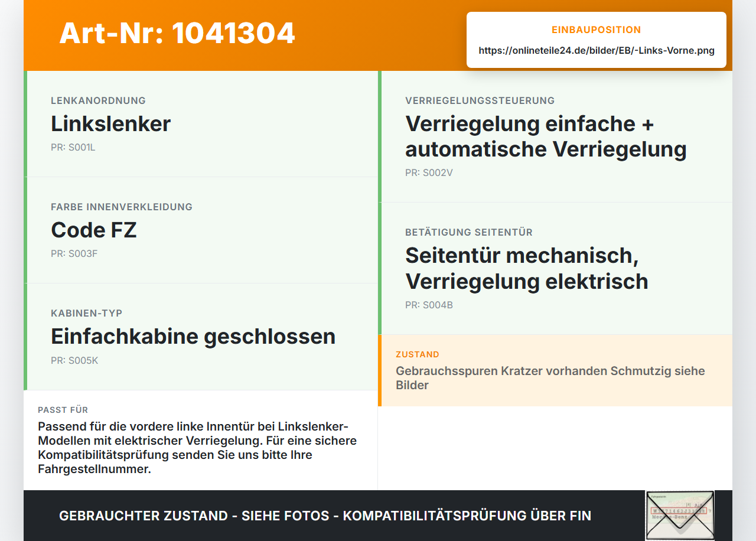Select the Art-Nr: 1041304 heading
The width and height of the screenshot is (756, 541).
tap(177, 33)
